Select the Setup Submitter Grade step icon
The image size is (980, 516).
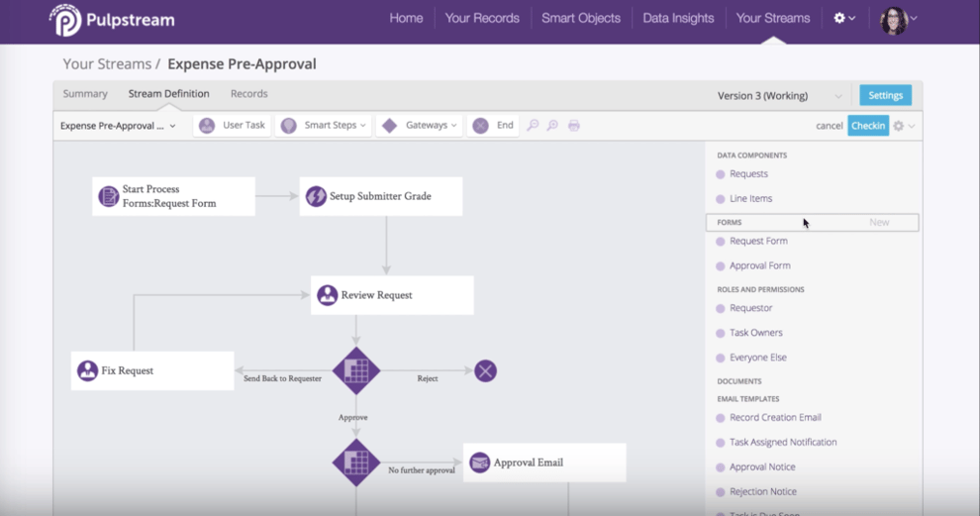(x=316, y=196)
